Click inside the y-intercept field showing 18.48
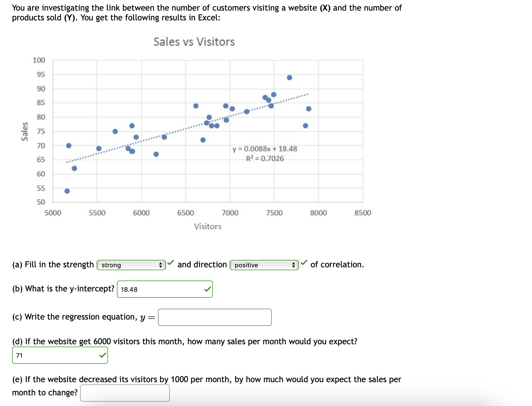Image resolution: width=532 pixels, height=406 pixels. pyautogui.click(x=164, y=289)
